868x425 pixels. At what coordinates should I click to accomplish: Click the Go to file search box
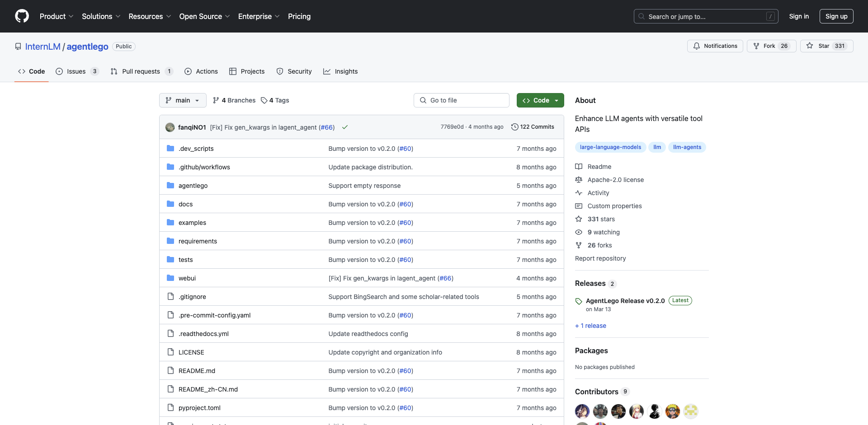(x=462, y=100)
